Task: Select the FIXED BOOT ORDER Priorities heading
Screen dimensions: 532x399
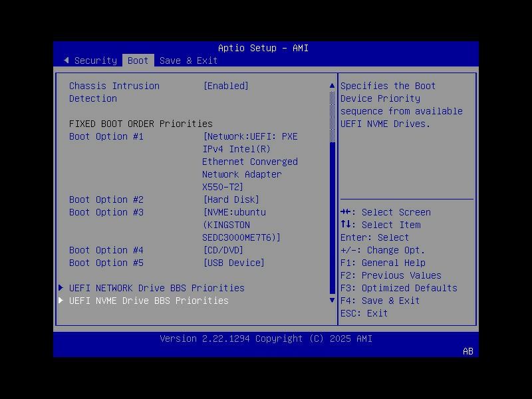Action: 142,124
